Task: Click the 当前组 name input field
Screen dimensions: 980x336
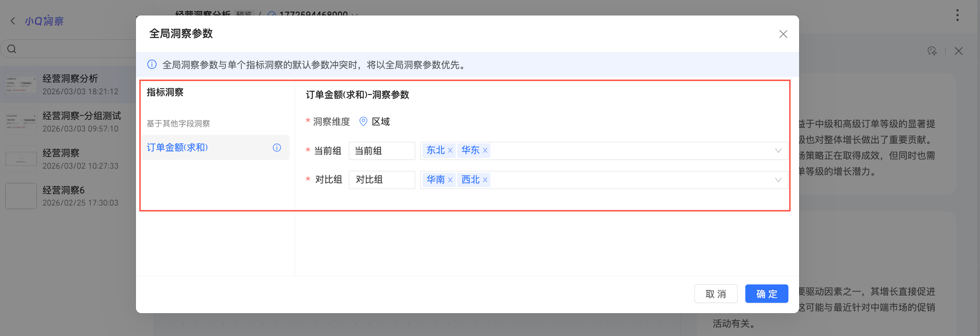Action: (382, 151)
